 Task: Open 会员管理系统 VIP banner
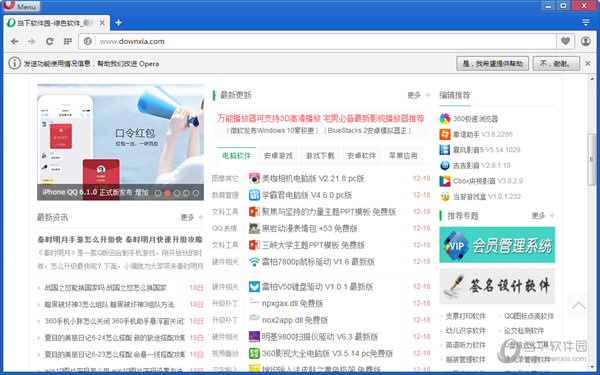click(x=497, y=245)
